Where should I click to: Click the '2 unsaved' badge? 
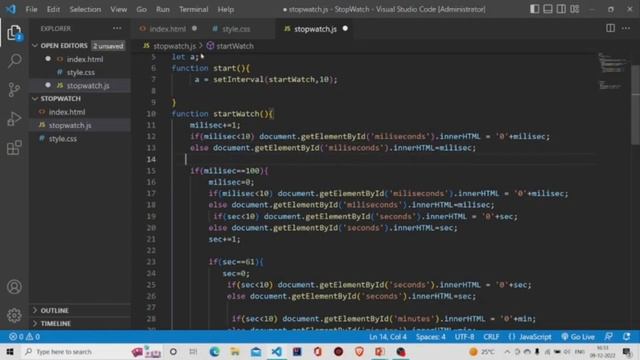[x=108, y=46]
